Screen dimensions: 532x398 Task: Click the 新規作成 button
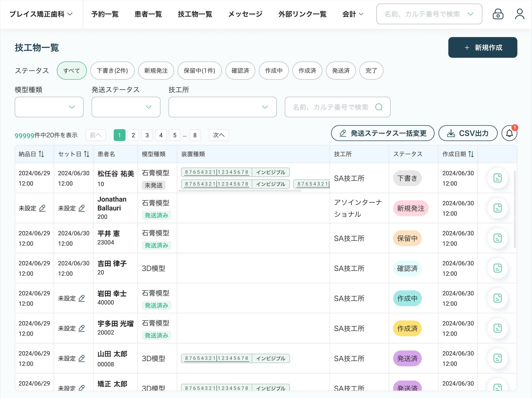tap(482, 47)
